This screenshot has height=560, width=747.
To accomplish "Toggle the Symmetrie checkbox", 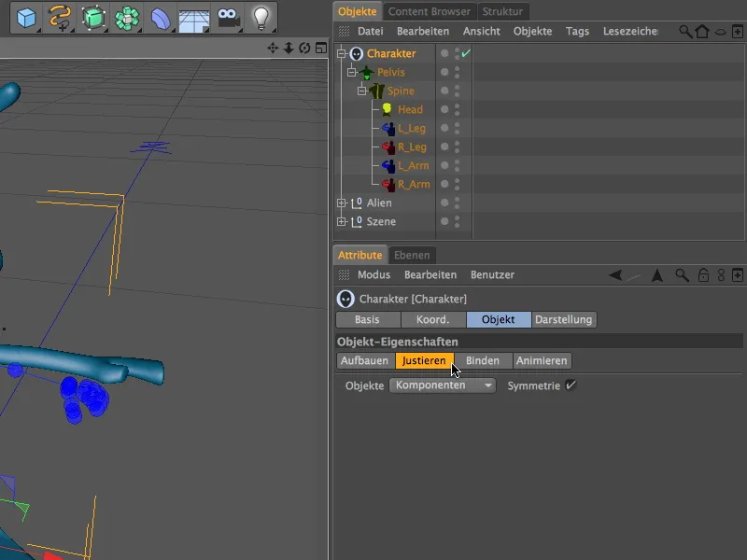I will 571,385.
